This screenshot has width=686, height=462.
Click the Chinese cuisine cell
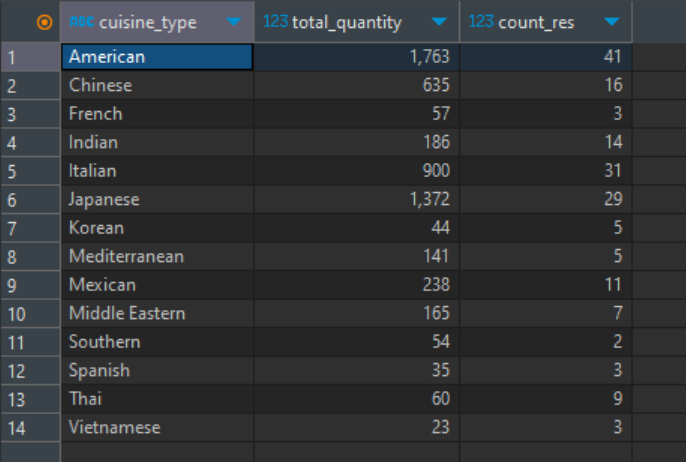(157, 85)
